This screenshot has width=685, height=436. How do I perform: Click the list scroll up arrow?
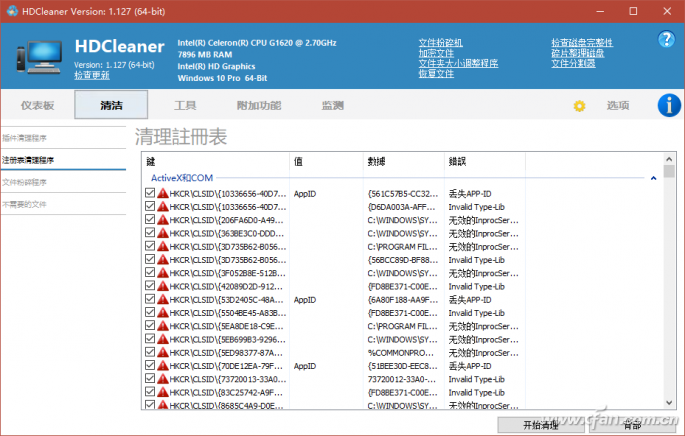click(669, 159)
